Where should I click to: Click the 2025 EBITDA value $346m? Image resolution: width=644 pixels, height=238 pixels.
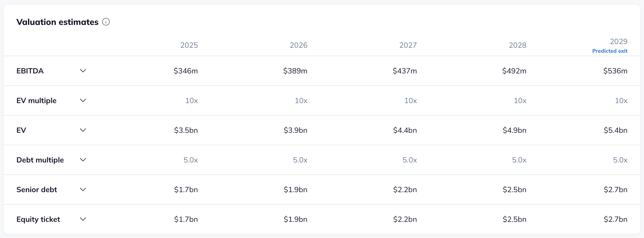[186, 71]
